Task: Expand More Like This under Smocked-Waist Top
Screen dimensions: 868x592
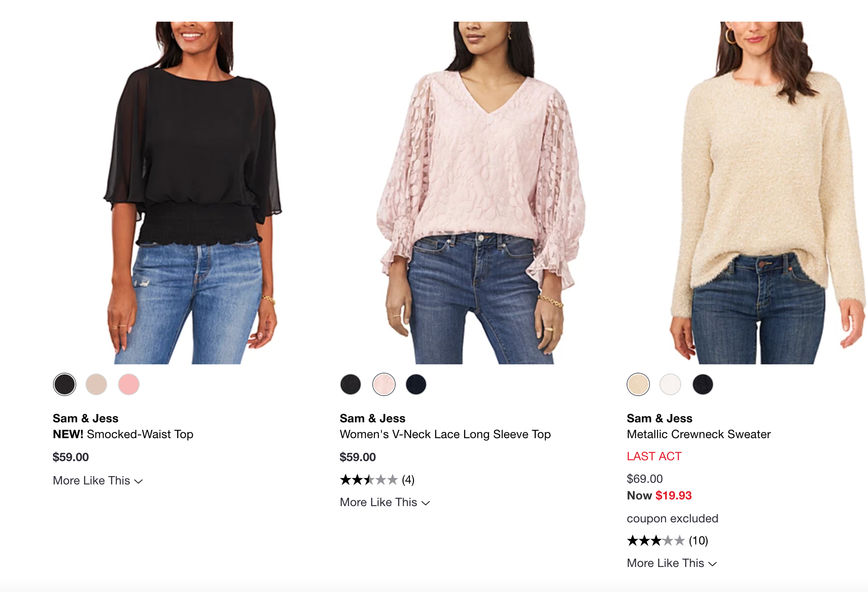Action: click(98, 481)
